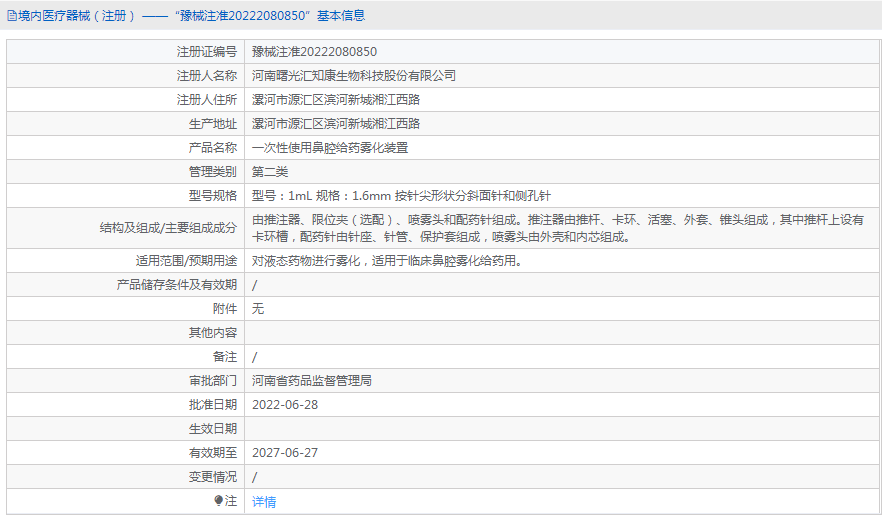Click the 生产地址 label
The height and width of the screenshot is (518, 882).
[x=213, y=124]
